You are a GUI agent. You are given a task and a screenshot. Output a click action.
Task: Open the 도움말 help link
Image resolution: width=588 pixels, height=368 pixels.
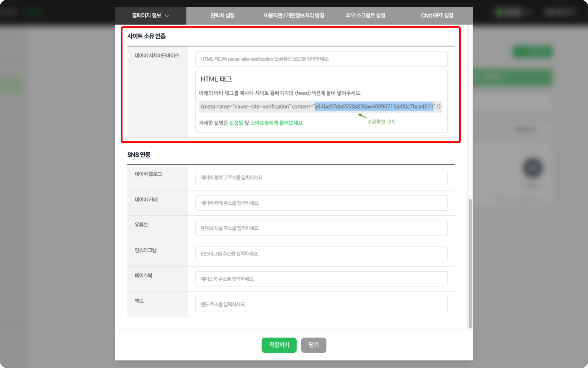pos(236,123)
